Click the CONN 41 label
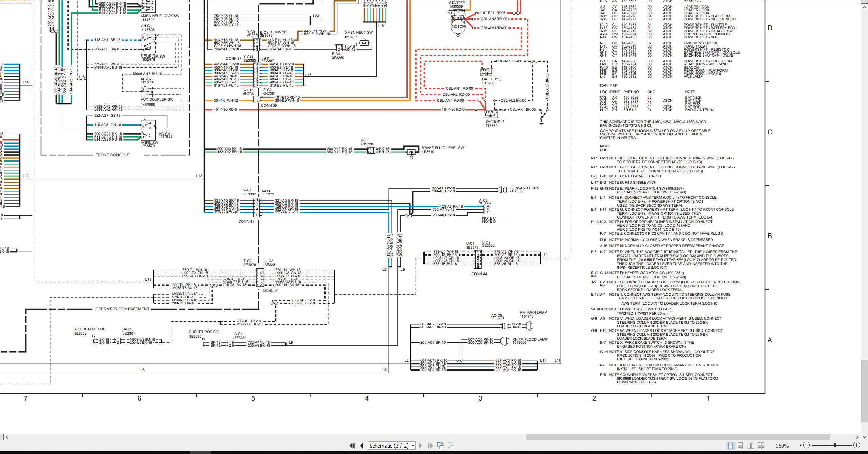The width and height of the screenshot is (868, 454). click(246, 221)
